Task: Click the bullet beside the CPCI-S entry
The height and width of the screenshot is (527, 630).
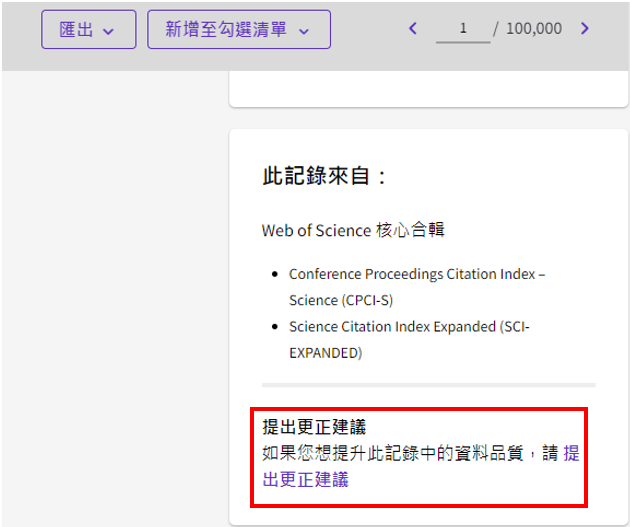Action: click(x=276, y=273)
